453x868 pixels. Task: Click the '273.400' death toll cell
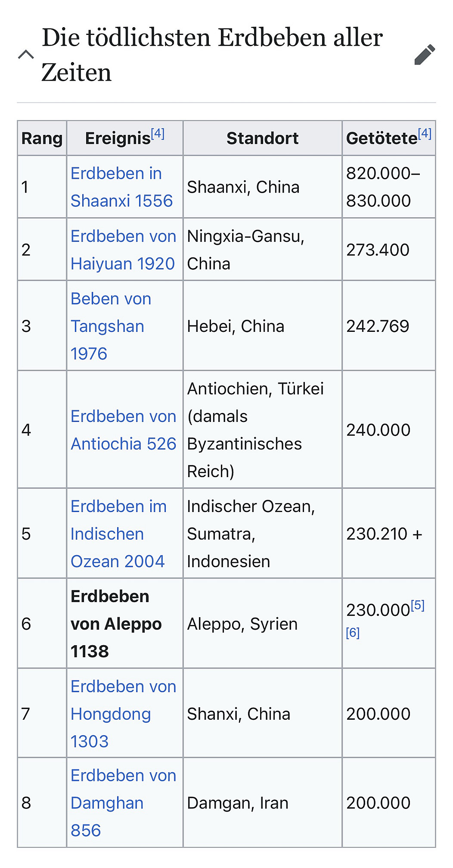click(378, 250)
